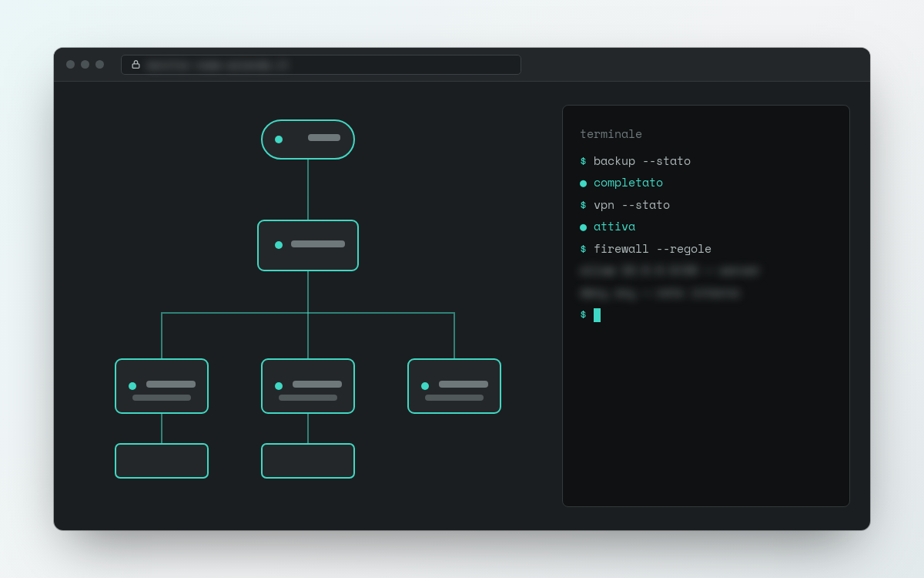
Task: Select the pill-shaped root node of the tree
Action: pyautogui.click(x=308, y=139)
